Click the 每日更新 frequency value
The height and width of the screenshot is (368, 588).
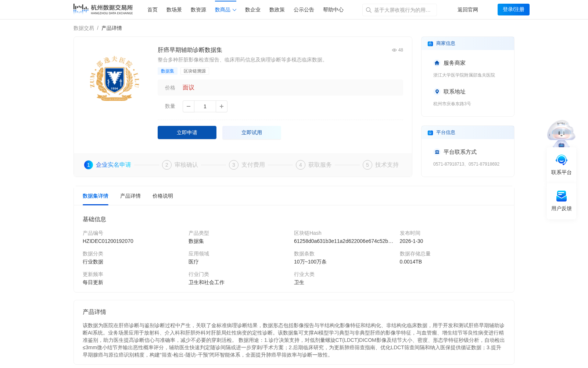93,282
